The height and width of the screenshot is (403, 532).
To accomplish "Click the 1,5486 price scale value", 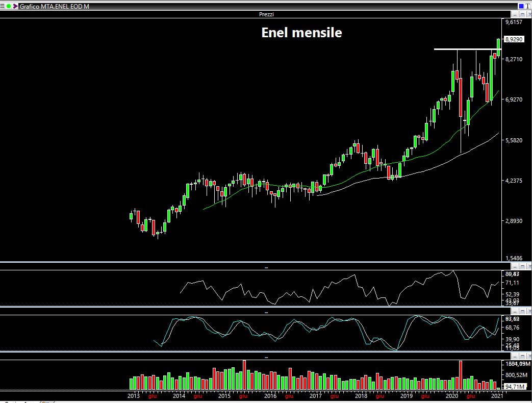I will 514,259.
